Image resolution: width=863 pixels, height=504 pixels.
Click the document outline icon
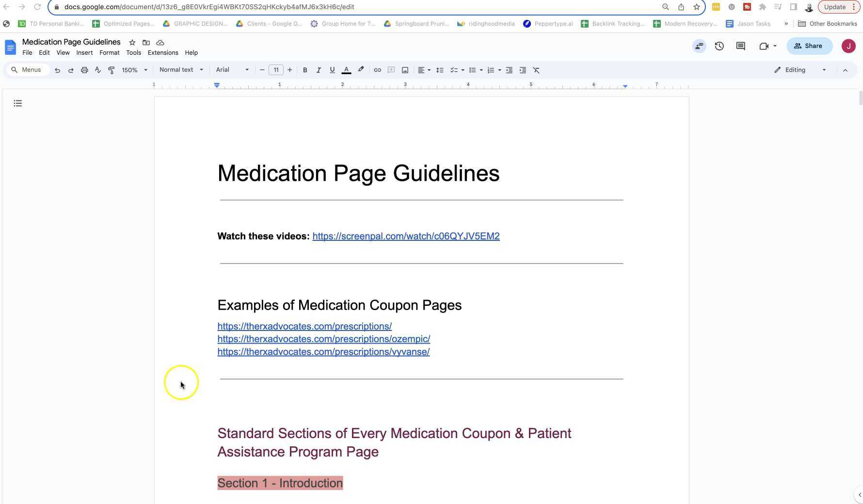point(17,103)
